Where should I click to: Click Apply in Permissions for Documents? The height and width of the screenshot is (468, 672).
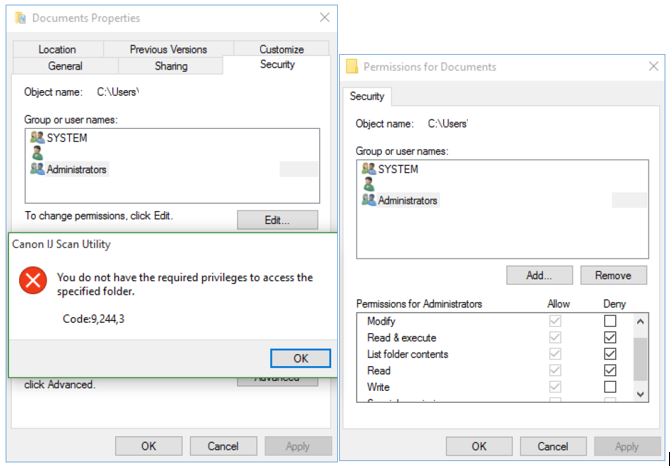(627, 447)
